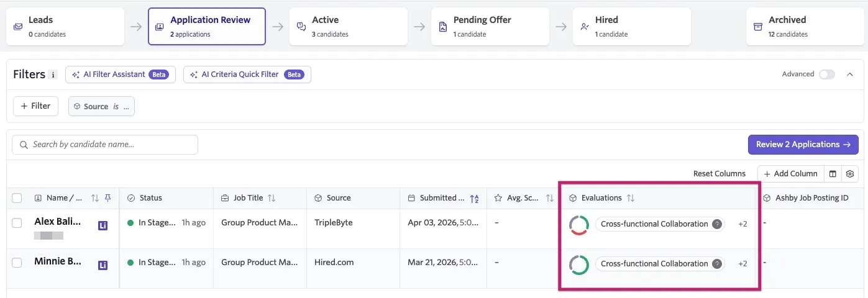Screen dimensions: 868x298
Task: Edit the Source is filter chip
Action: (x=101, y=106)
